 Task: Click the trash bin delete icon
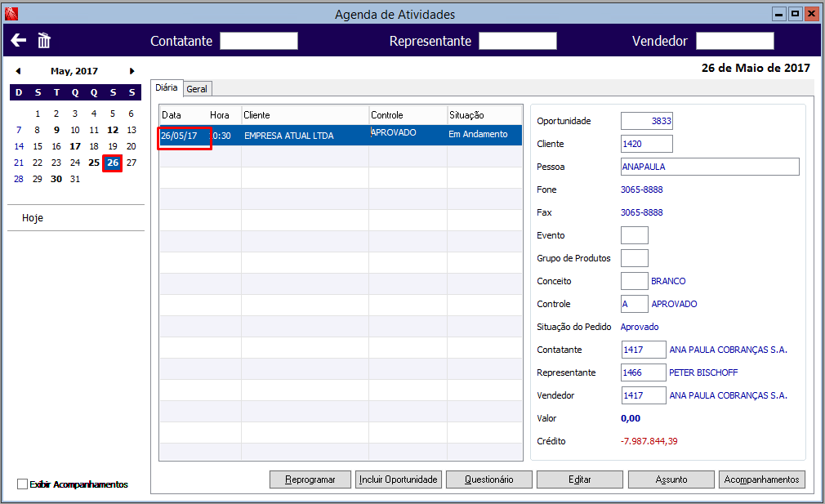tap(43, 41)
